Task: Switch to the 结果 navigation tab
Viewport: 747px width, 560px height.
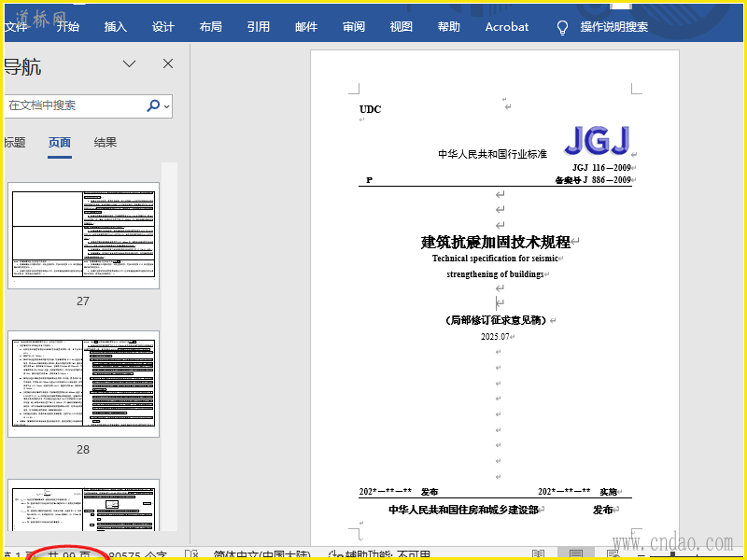Action: [106, 143]
